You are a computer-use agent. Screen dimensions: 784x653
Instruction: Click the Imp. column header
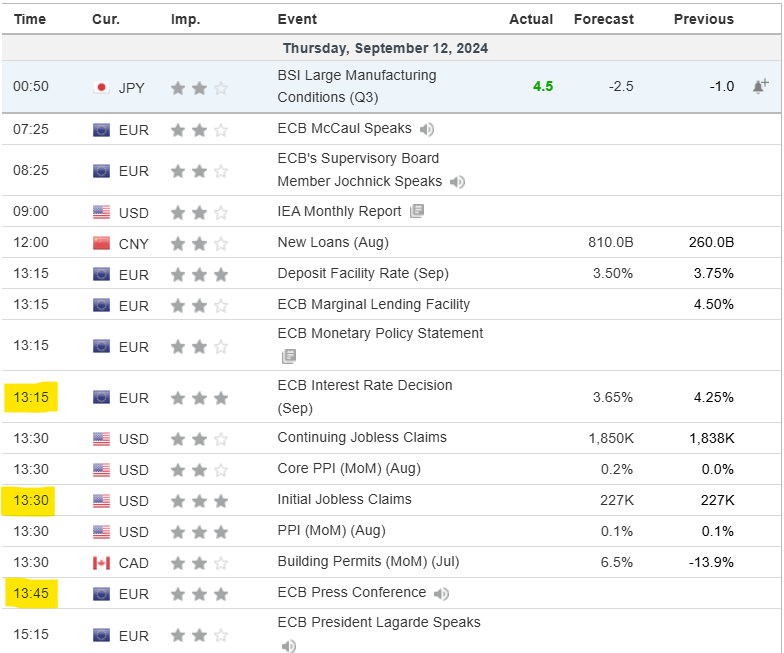coord(186,19)
